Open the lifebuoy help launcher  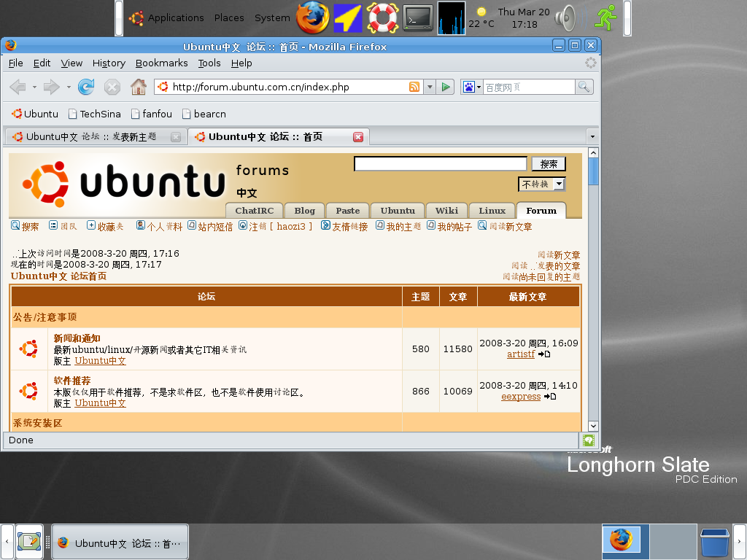(382, 18)
